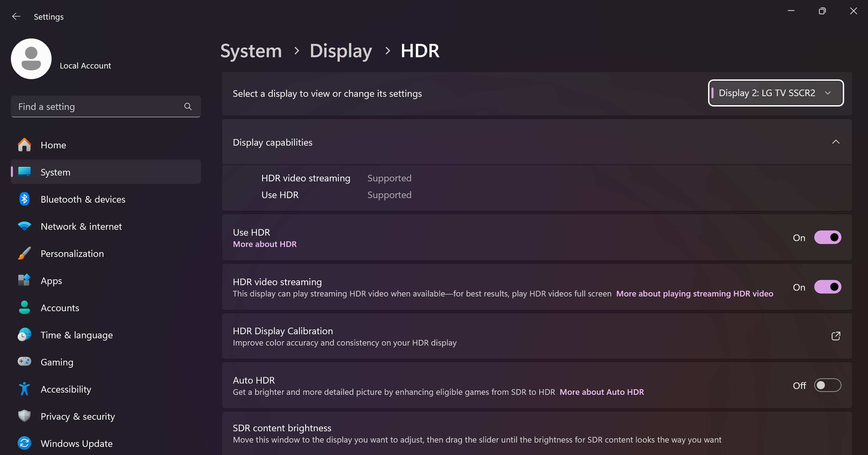
Task: Click the More about Auto HDR link
Action: tap(601, 392)
